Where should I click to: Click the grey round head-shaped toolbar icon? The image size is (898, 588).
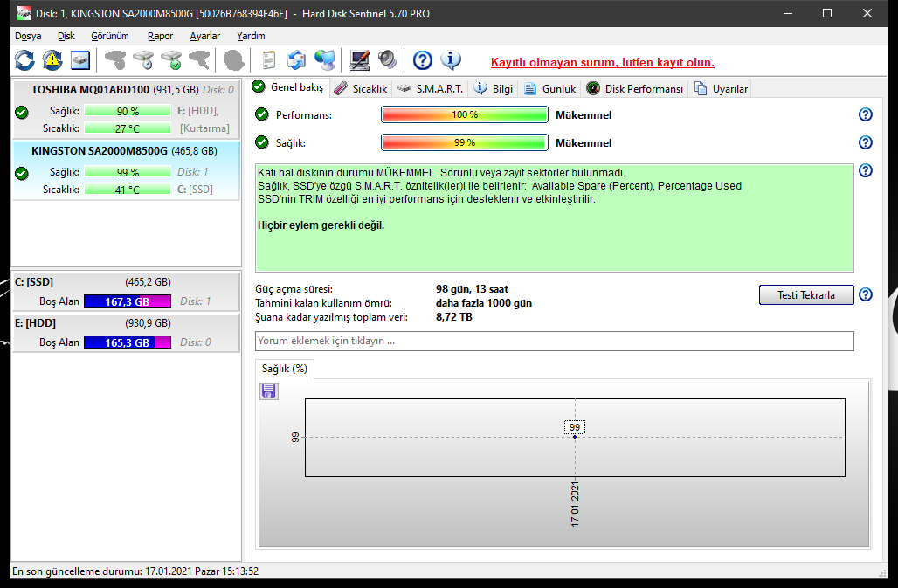[x=233, y=60]
